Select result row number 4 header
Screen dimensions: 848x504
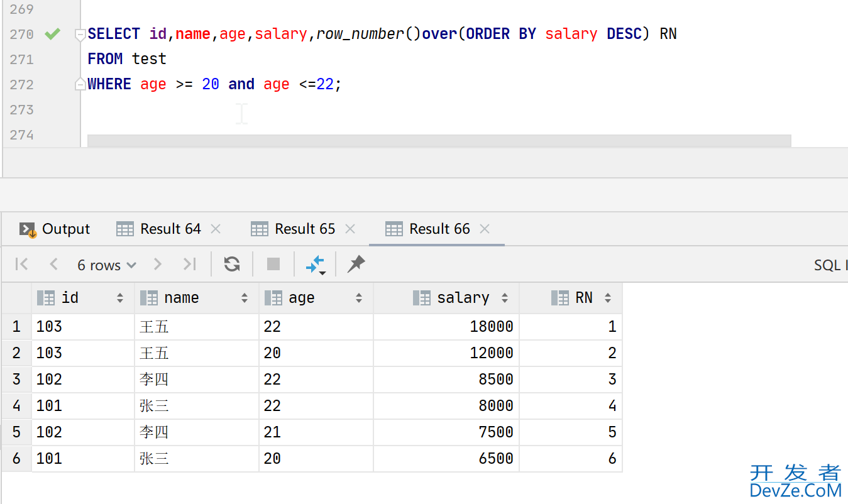(x=16, y=406)
